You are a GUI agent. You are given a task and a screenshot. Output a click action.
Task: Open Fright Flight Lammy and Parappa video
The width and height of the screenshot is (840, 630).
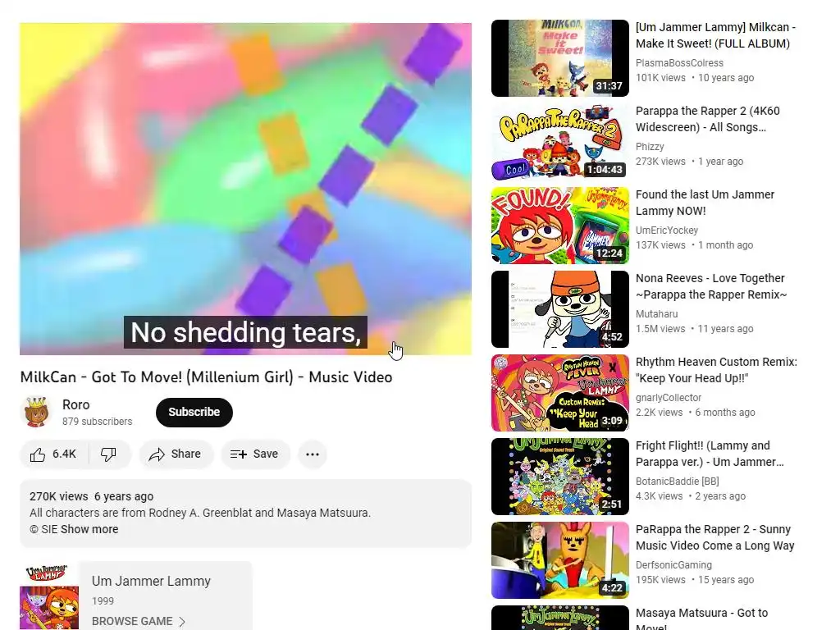coord(710,453)
